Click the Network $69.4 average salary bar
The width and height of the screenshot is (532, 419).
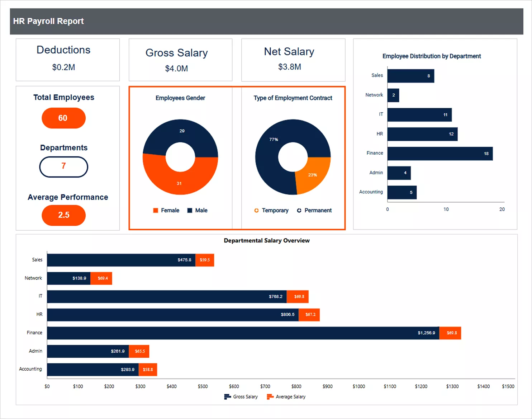coord(101,278)
